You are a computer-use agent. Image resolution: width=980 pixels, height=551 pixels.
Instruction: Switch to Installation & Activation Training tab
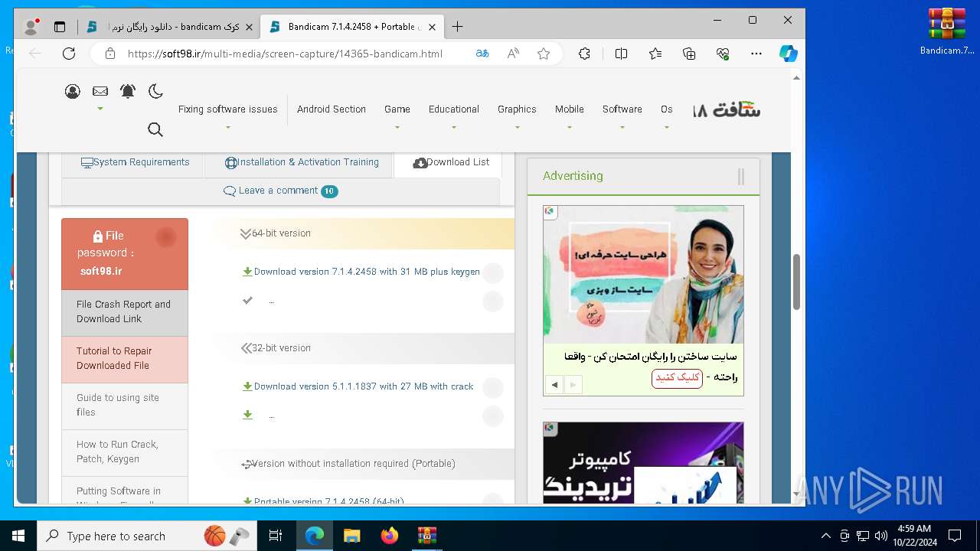click(x=302, y=162)
